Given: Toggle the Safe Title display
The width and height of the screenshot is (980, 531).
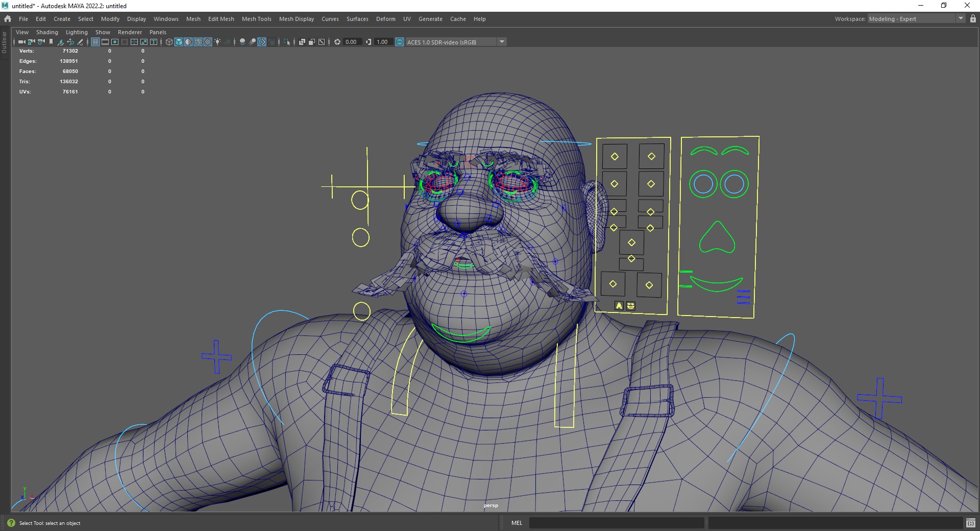Looking at the screenshot, I should coord(154,42).
